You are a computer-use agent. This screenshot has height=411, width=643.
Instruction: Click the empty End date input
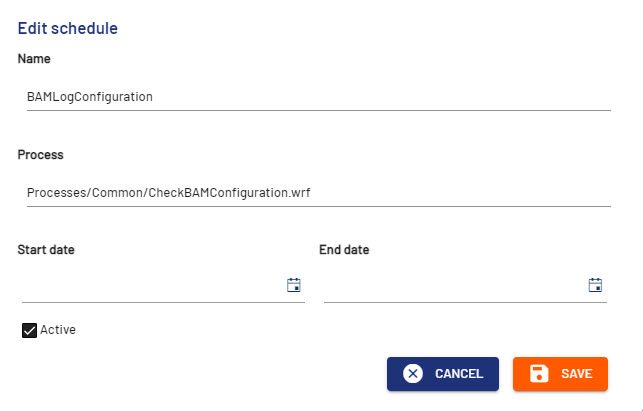(x=452, y=286)
